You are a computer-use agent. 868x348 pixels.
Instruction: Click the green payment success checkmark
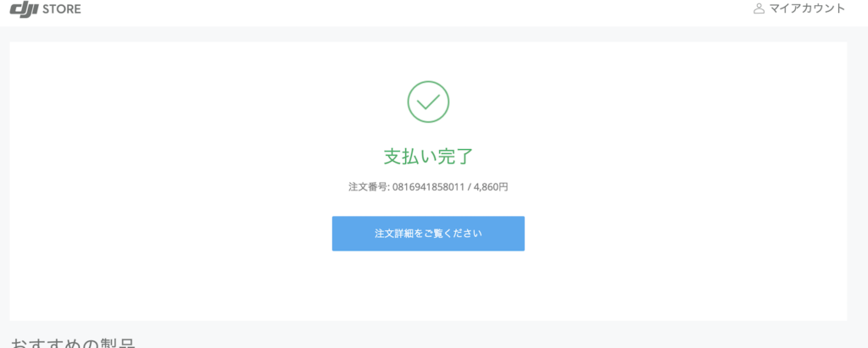pos(428,102)
